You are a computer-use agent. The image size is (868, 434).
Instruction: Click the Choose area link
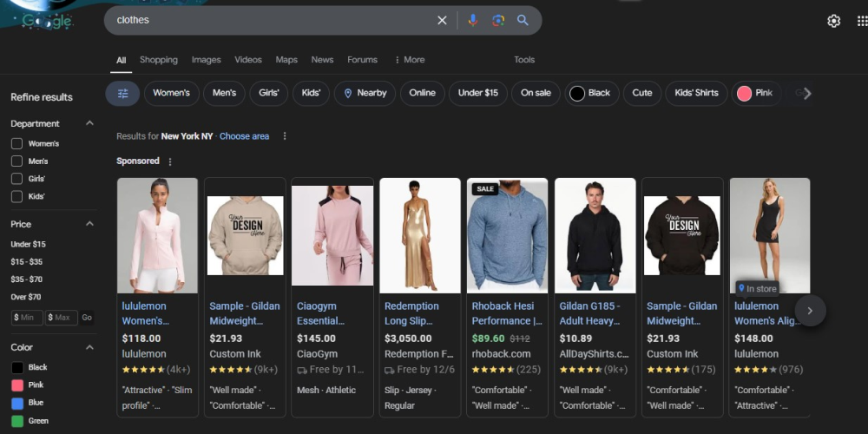point(244,136)
